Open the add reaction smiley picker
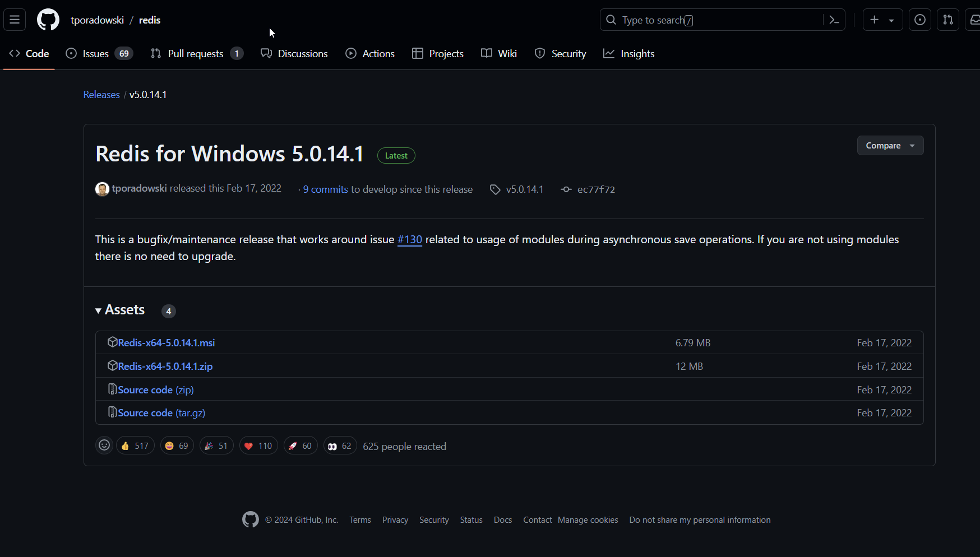The height and width of the screenshot is (557, 980). 104,445
